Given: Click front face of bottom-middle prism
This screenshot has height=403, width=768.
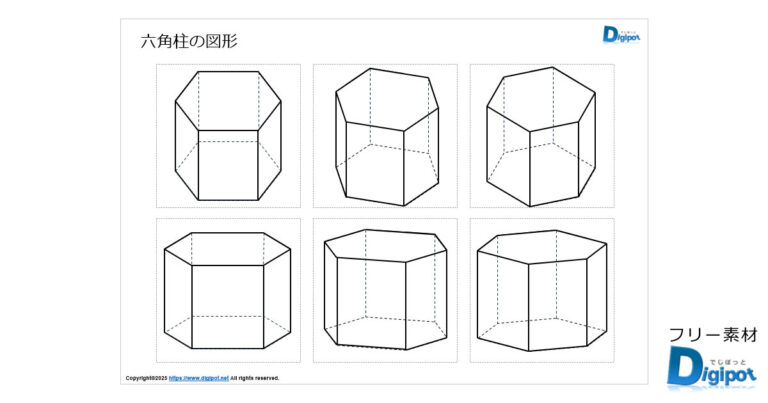Looking at the screenshot, I should coord(371,303).
